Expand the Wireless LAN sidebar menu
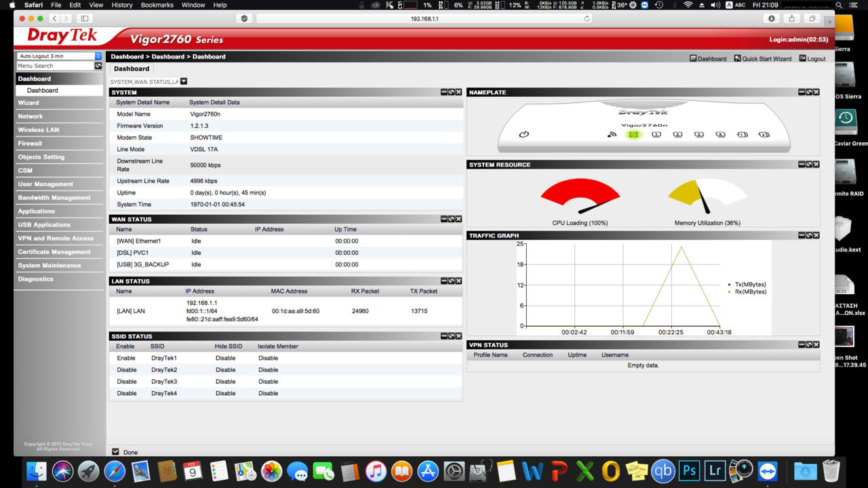This screenshot has height=488, width=868. 59,129
